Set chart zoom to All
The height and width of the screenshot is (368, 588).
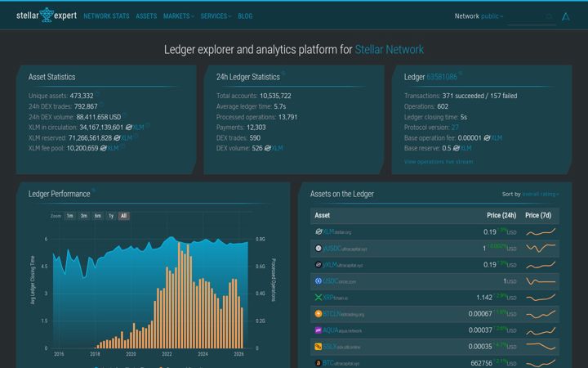click(x=124, y=216)
